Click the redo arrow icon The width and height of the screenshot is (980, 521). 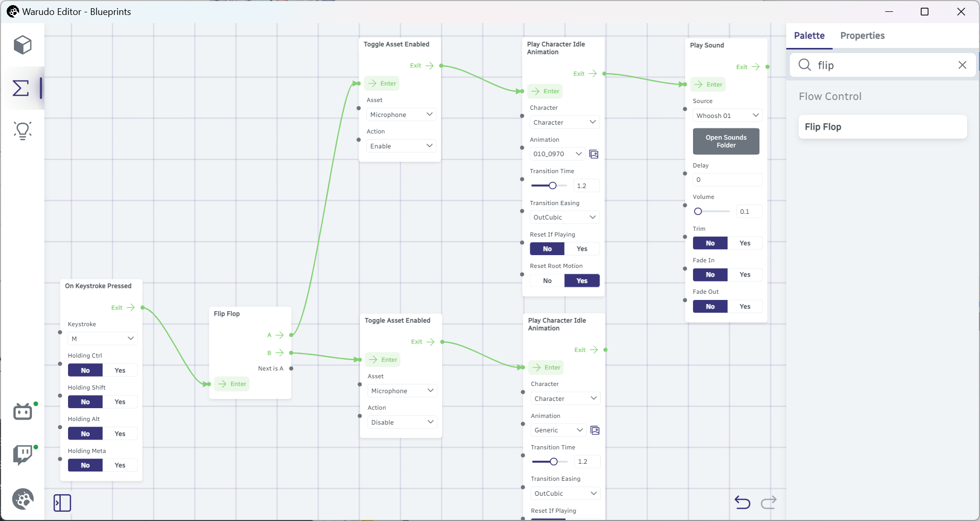point(769,502)
